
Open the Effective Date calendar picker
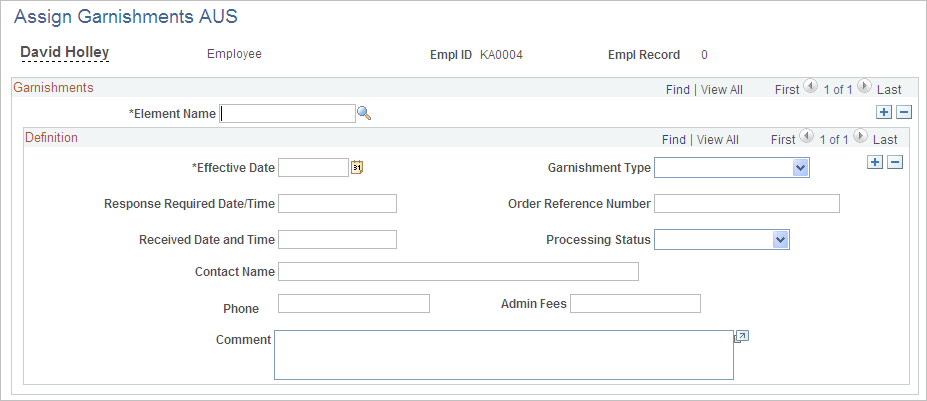pyautogui.click(x=357, y=167)
